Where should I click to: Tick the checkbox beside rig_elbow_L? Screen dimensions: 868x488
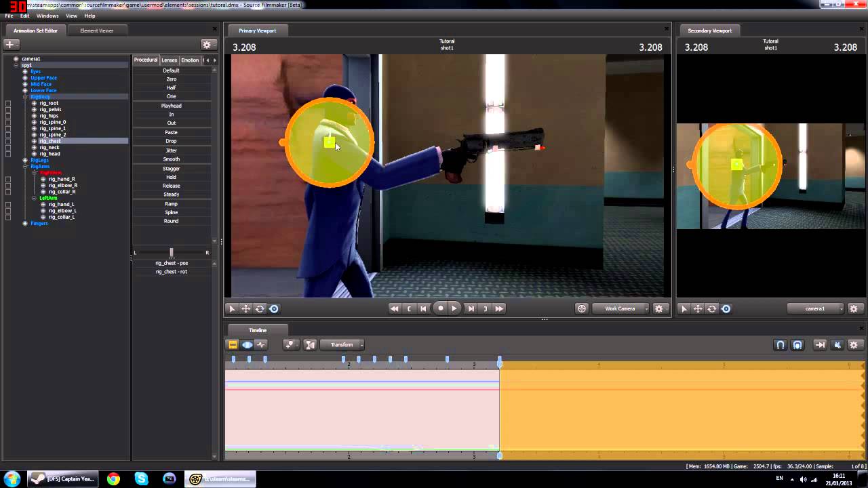point(8,211)
